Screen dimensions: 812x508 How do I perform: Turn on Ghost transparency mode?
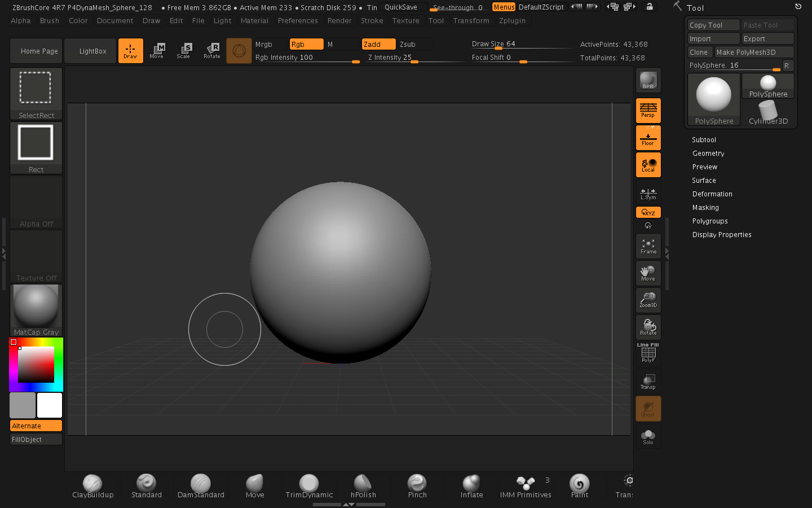[x=648, y=409]
